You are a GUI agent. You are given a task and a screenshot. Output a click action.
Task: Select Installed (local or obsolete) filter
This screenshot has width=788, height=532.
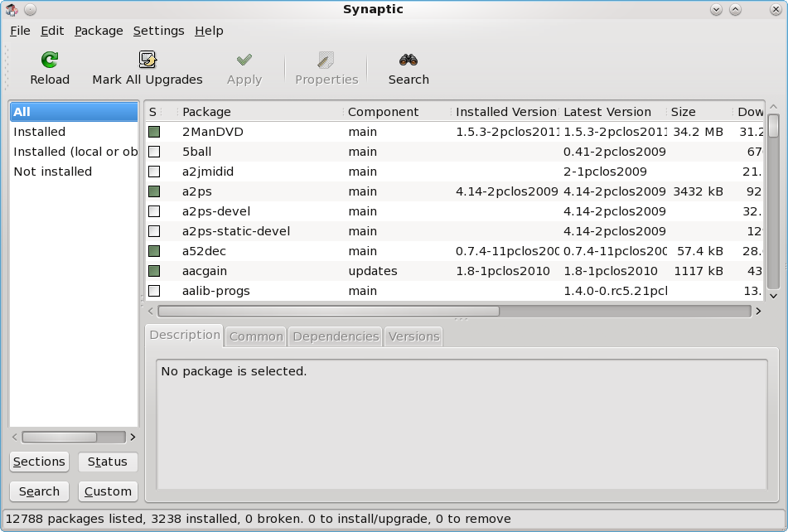pos(74,152)
